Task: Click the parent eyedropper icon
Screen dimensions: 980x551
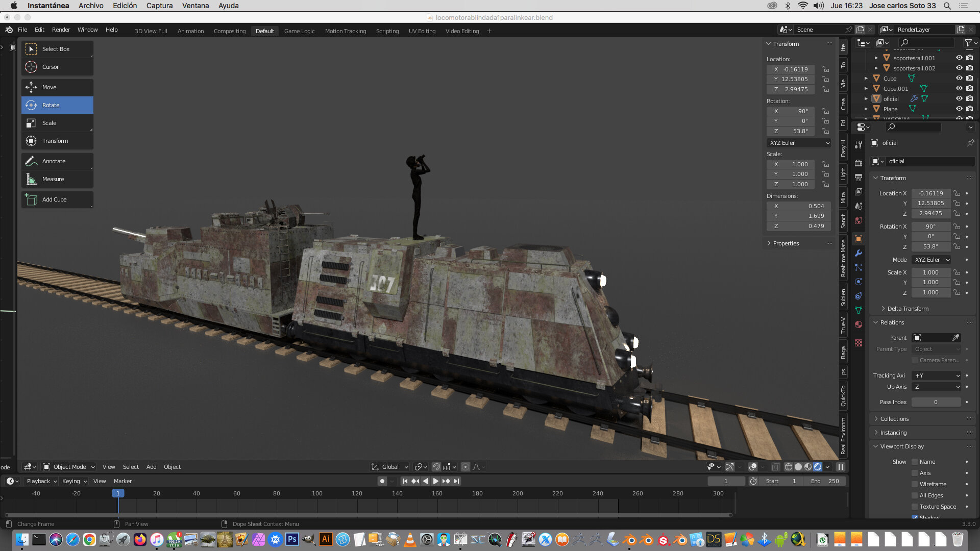Action: point(955,338)
